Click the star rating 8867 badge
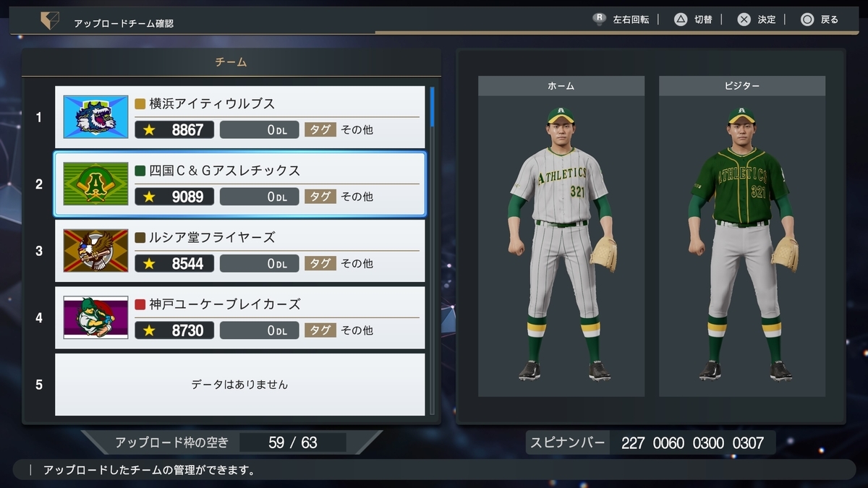This screenshot has width=868, height=488. tap(174, 130)
